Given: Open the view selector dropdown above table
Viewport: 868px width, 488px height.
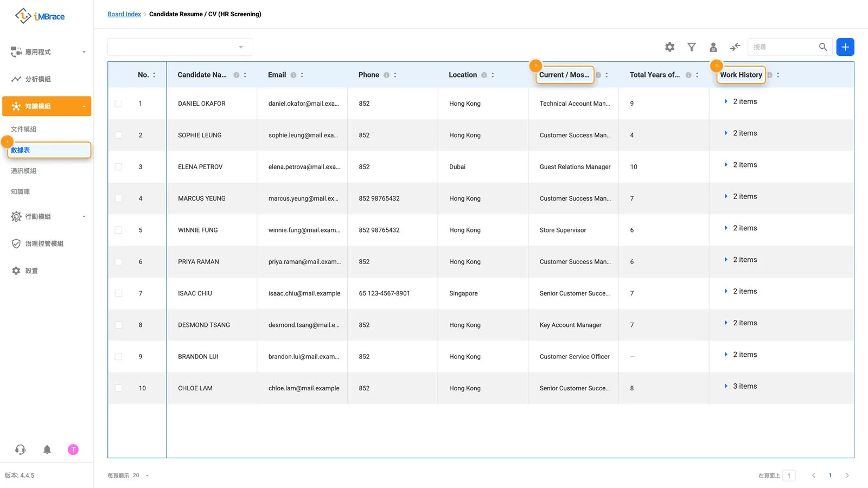Looking at the screenshot, I should pyautogui.click(x=180, y=47).
